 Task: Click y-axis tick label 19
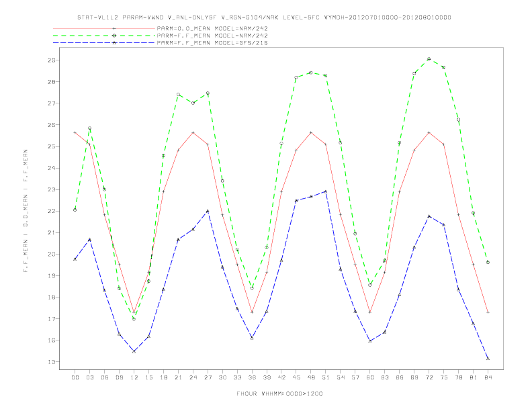52,276
